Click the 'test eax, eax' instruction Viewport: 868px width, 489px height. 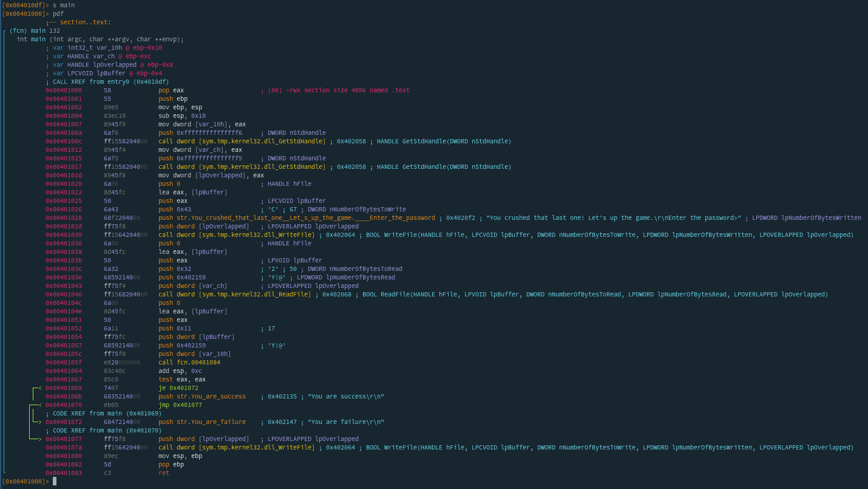[x=182, y=379]
